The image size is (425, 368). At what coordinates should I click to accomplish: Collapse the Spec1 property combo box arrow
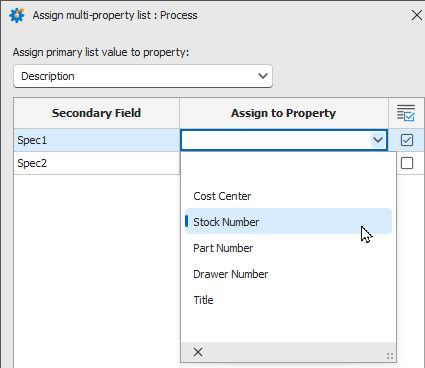(378, 140)
